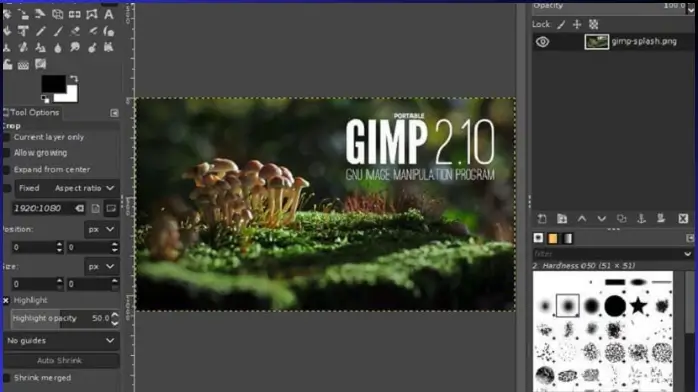Increment the Position X value stepper

click(60, 244)
